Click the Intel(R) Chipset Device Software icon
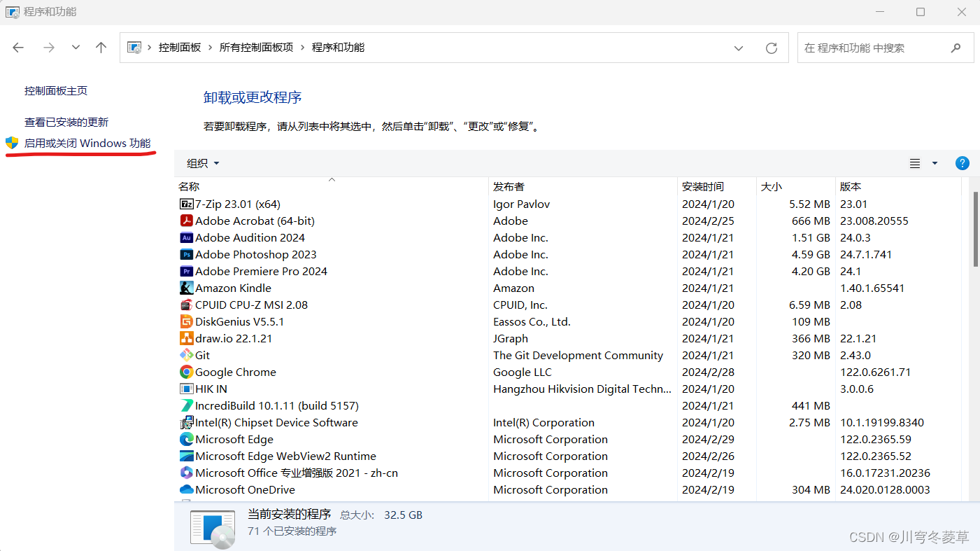This screenshot has height=551, width=980. 186,423
